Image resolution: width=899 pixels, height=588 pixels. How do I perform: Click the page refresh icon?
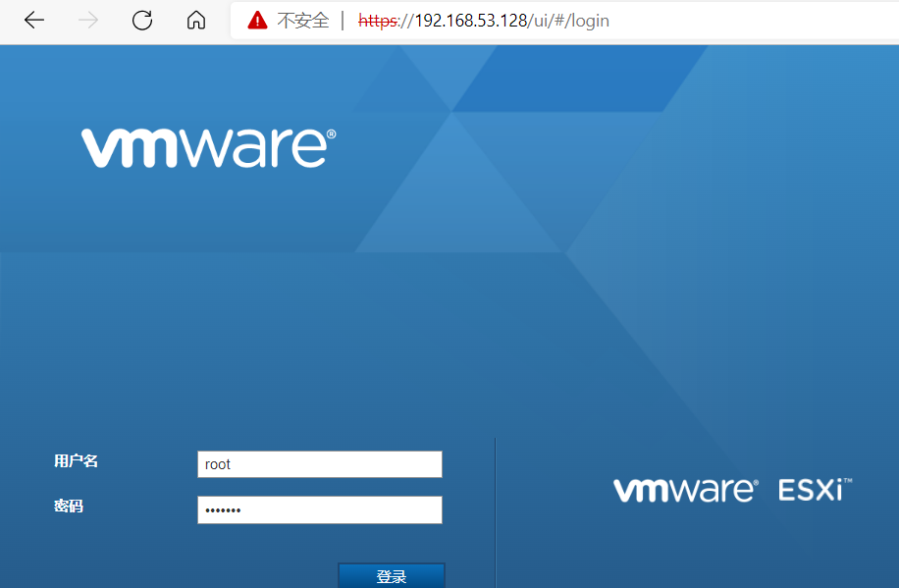click(x=141, y=20)
